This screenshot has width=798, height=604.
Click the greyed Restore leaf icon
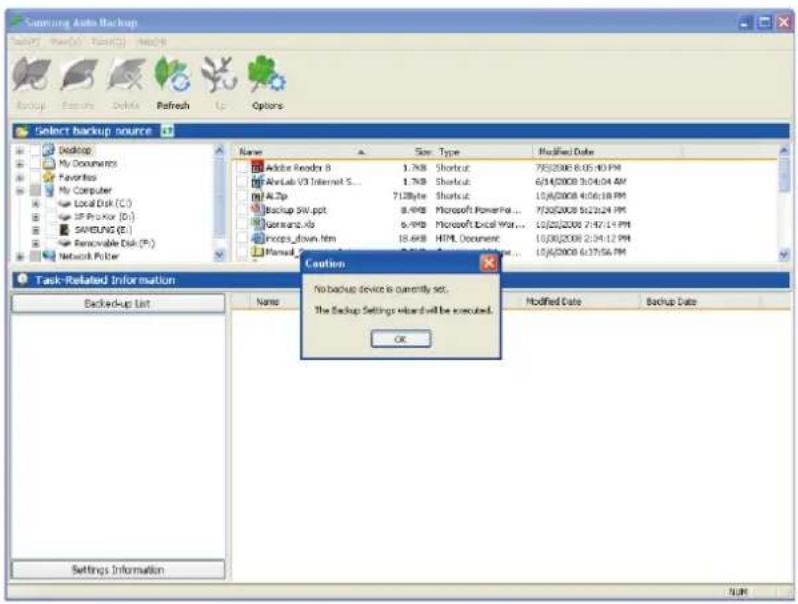tap(79, 75)
